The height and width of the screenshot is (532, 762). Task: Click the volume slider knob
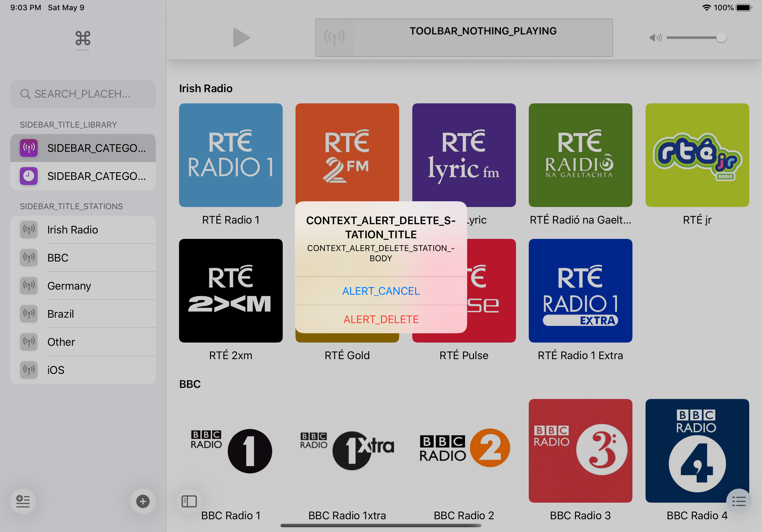point(721,38)
